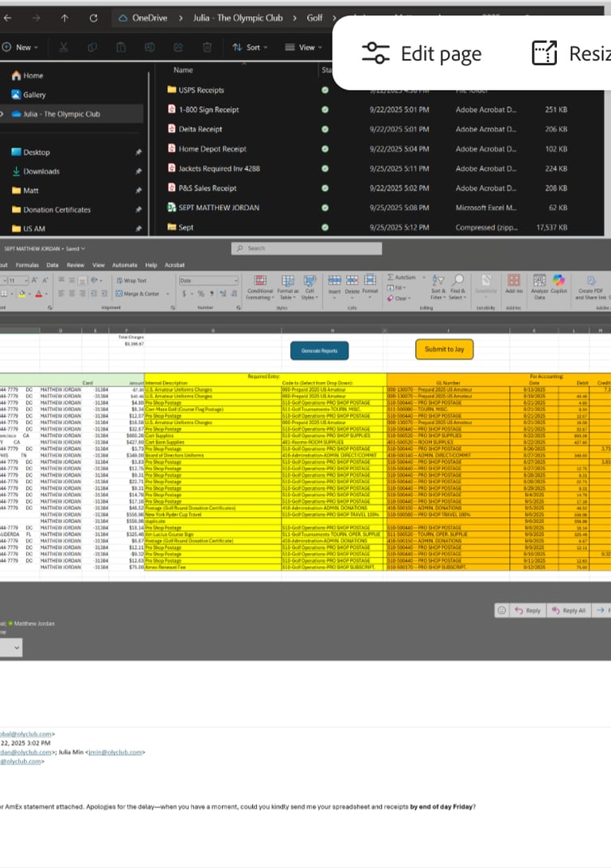Click the Excel Search box
The height and width of the screenshot is (868, 611).
pyautogui.click(x=306, y=248)
